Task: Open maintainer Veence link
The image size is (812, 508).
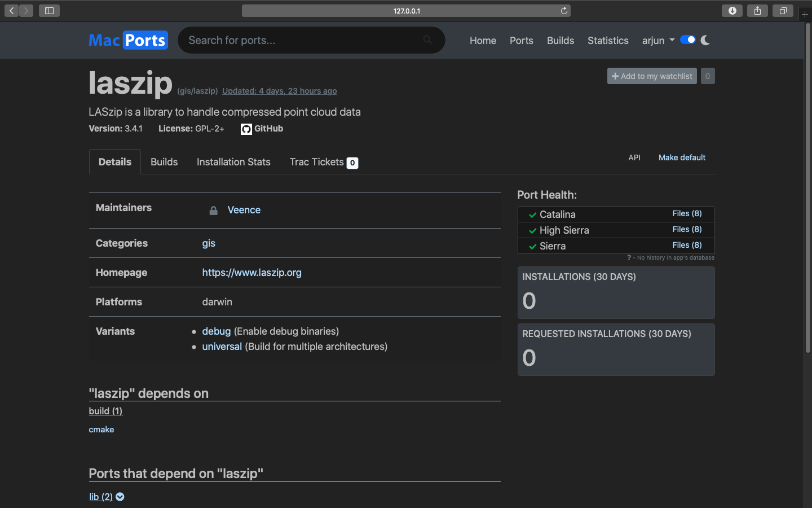Action: click(x=244, y=210)
